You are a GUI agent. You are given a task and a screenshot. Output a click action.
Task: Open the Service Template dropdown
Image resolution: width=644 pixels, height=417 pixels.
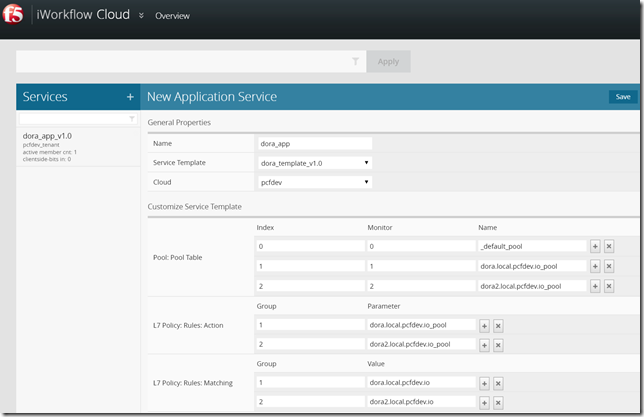(x=314, y=162)
